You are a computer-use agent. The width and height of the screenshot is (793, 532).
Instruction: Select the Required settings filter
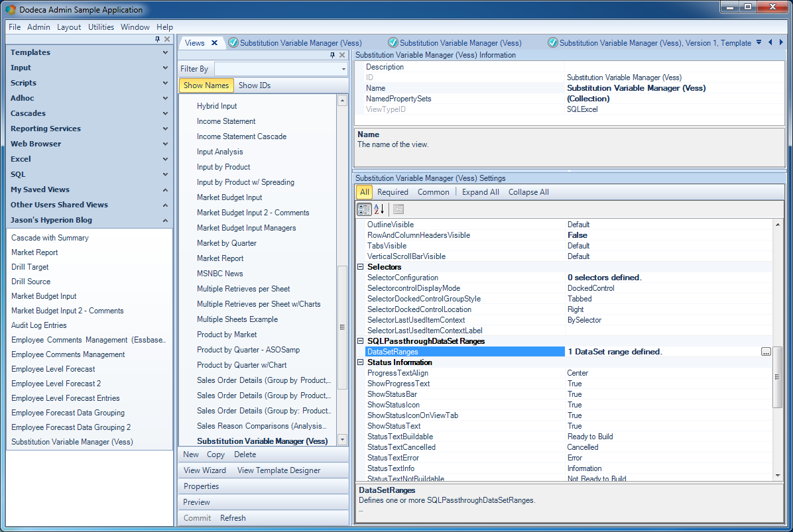tap(393, 192)
